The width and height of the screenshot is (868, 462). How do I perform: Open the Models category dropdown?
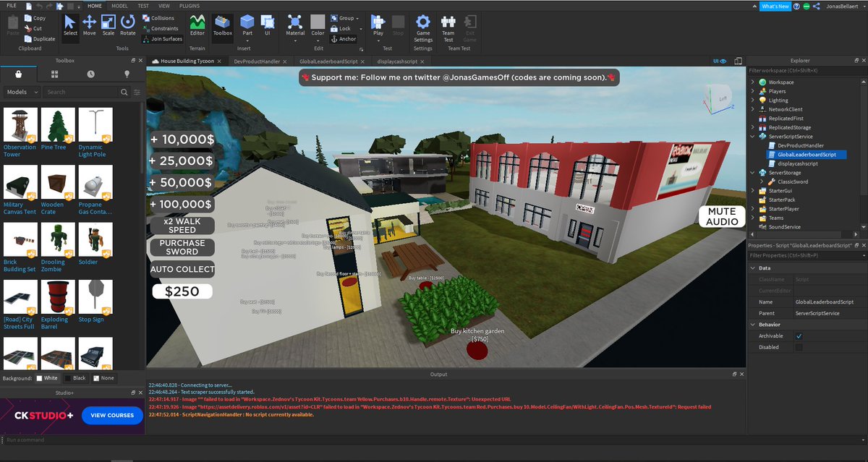click(x=21, y=92)
